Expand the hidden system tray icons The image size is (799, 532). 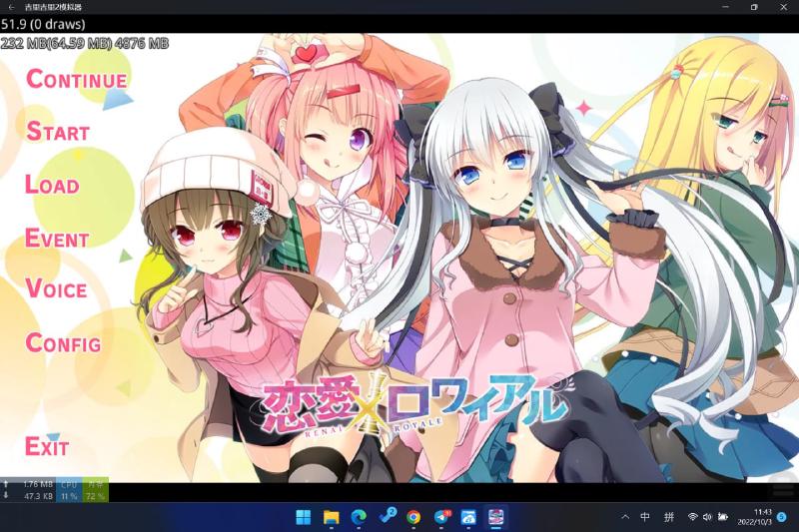coord(625,517)
